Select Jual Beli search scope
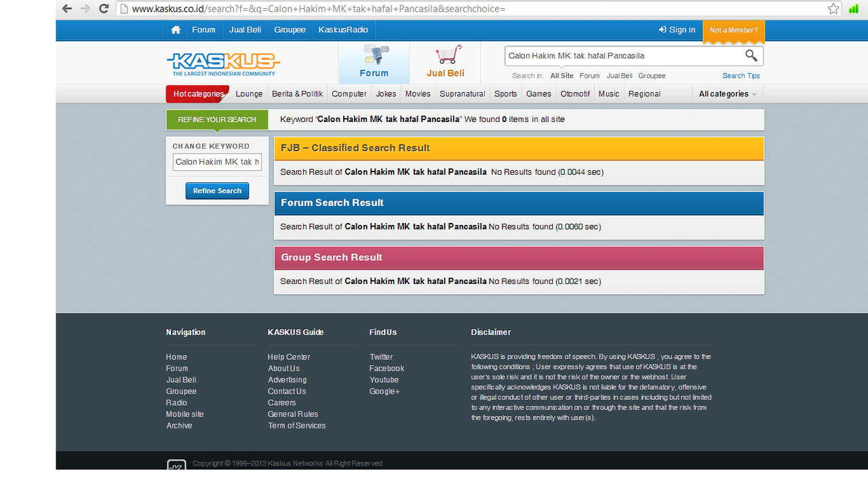This screenshot has height=488, width=868. (619, 76)
